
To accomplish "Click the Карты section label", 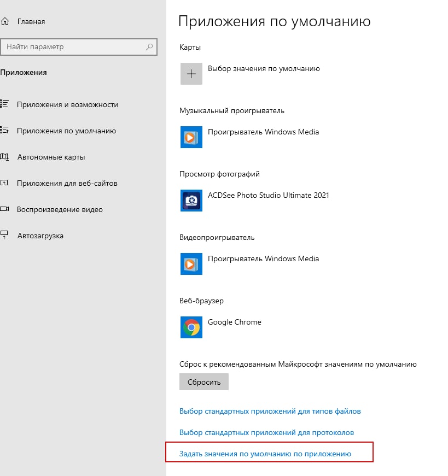I will pyautogui.click(x=190, y=48).
